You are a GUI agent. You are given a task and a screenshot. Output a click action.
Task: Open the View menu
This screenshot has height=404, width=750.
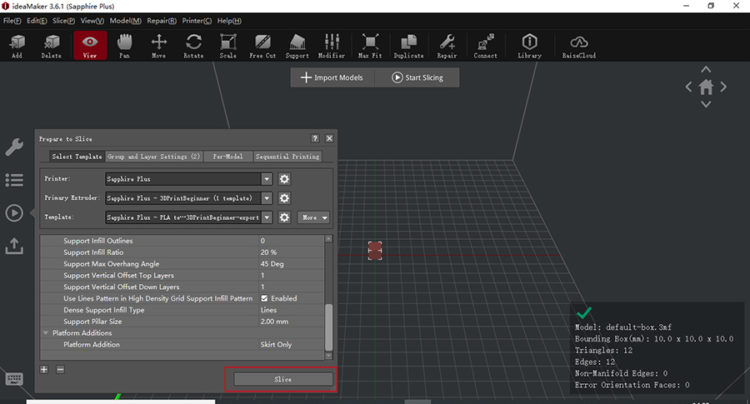[92, 21]
